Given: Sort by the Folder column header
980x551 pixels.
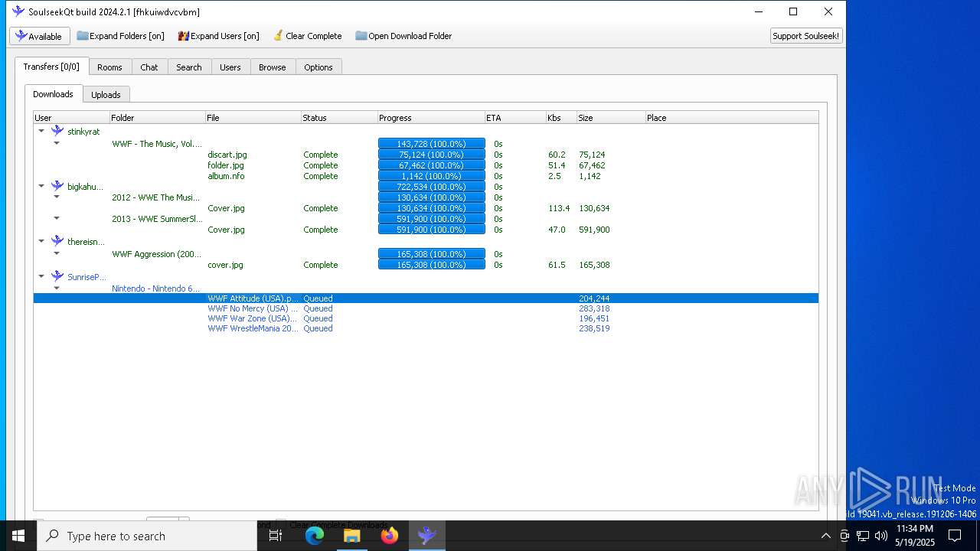Looking at the screenshot, I should (157, 118).
